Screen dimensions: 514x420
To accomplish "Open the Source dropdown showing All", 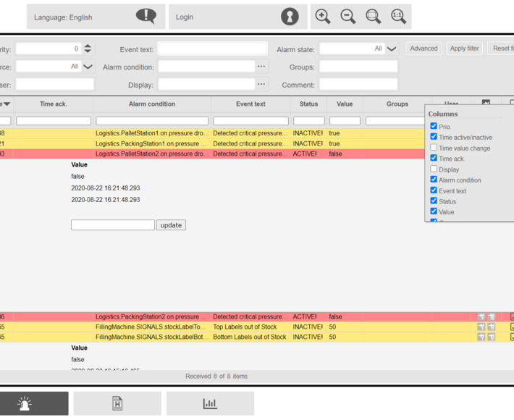I will pos(88,67).
